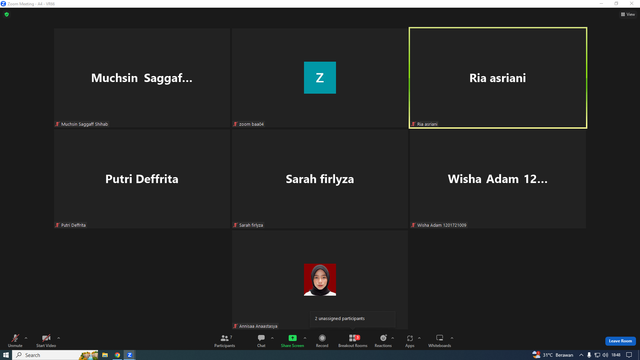The width and height of the screenshot is (640, 360).
Task: Expand arrow next to Apps
Action: point(419,338)
